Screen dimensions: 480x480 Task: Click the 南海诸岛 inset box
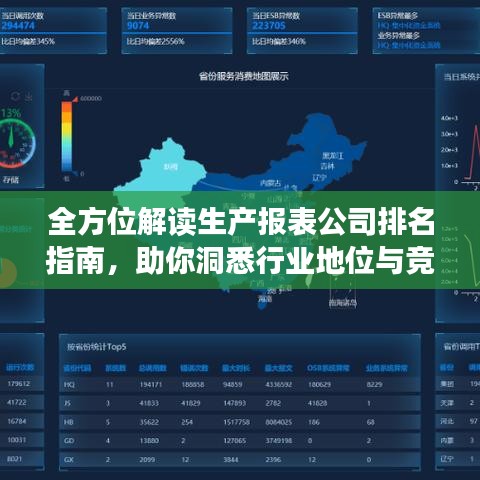click(x=343, y=293)
